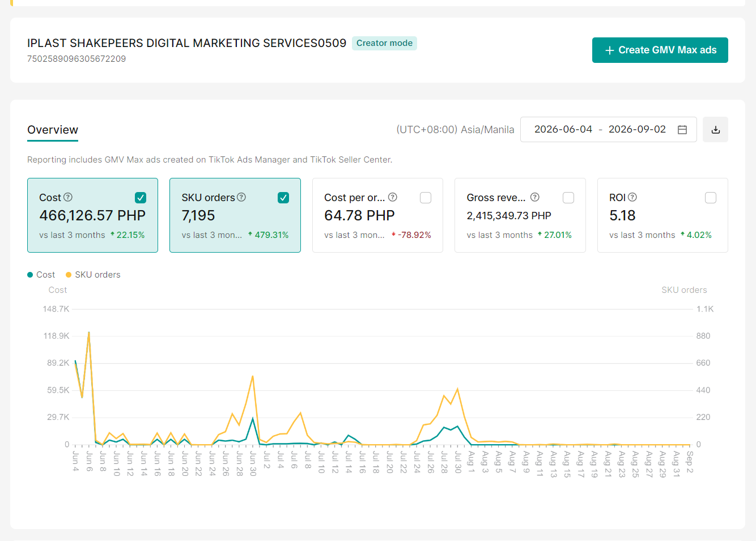This screenshot has height=541, width=756.
Task: Click the (UTC+08:00) Asia/Manila timezone label
Action: 455,130
